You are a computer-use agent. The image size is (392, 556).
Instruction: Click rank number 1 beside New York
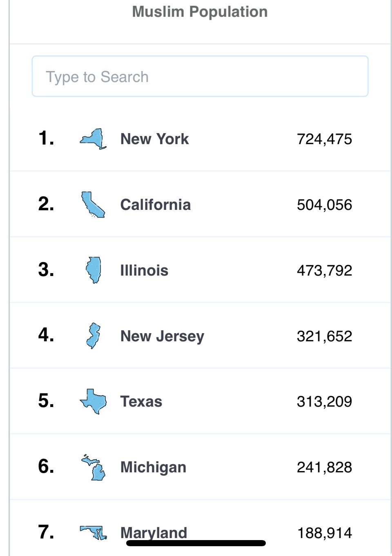[x=46, y=139]
